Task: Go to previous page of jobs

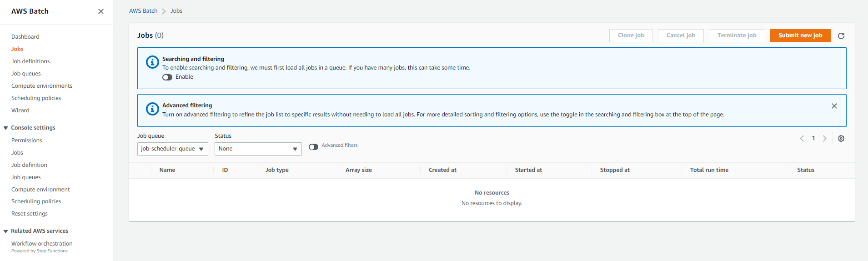Action: click(802, 139)
